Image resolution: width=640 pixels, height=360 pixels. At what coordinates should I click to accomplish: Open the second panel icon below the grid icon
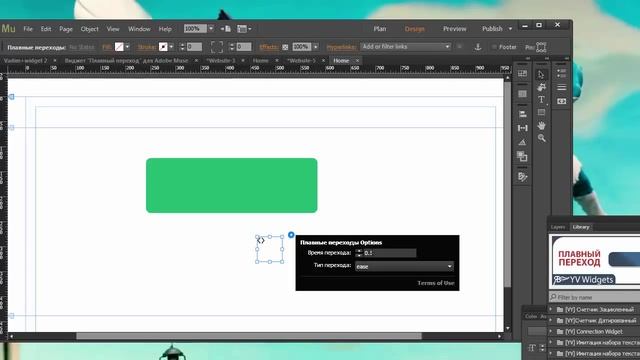[522, 94]
